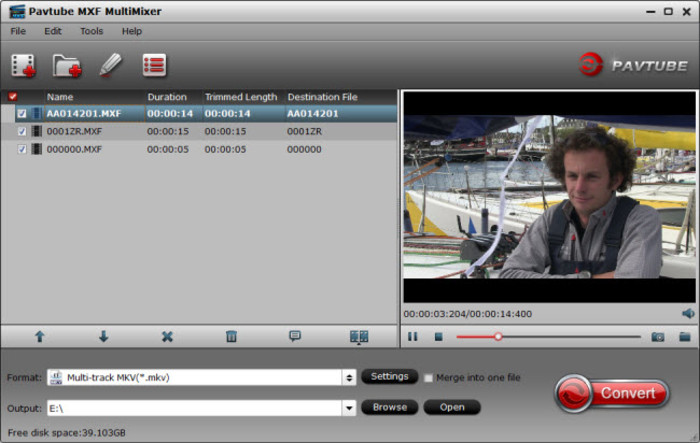Click the app icon in title bar
The image size is (700, 443).
click(17, 12)
